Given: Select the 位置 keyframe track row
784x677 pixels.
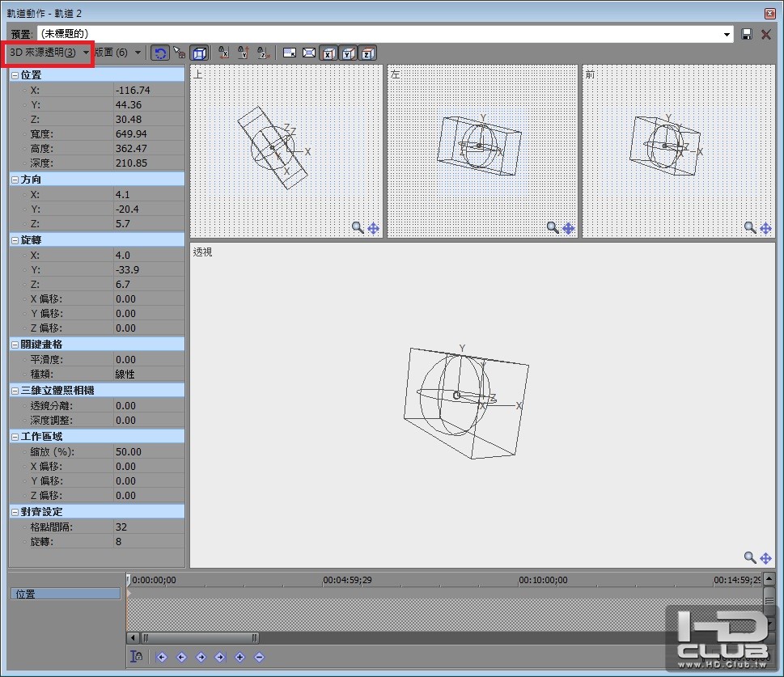Looking at the screenshot, I should [66, 594].
